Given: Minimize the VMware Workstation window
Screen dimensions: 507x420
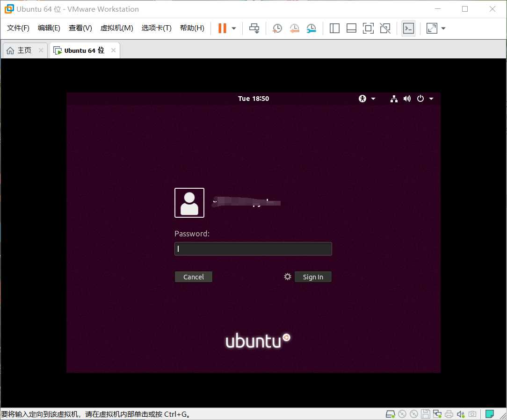Looking at the screenshot, I should (438, 9).
